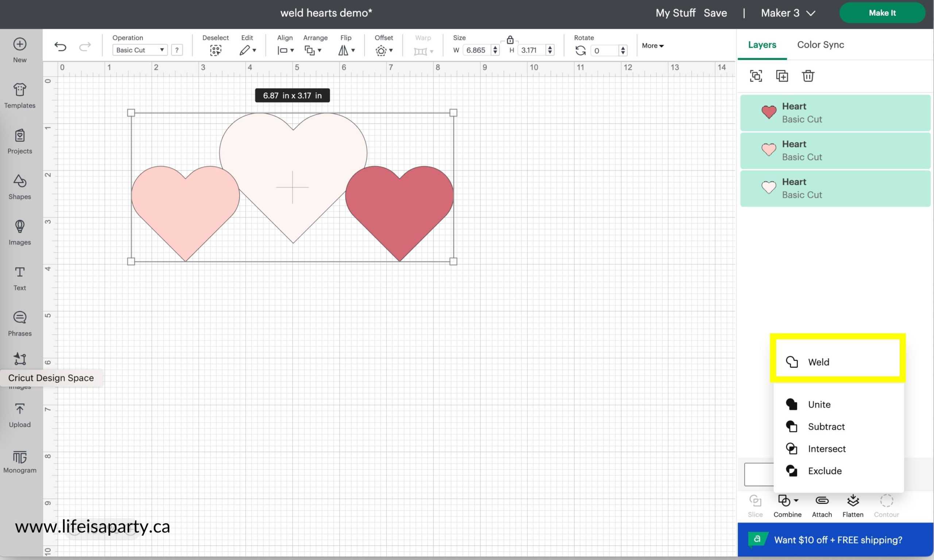The height and width of the screenshot is (560, 934).
Task: Select the palest Heart layer
Action: point(835,188)
